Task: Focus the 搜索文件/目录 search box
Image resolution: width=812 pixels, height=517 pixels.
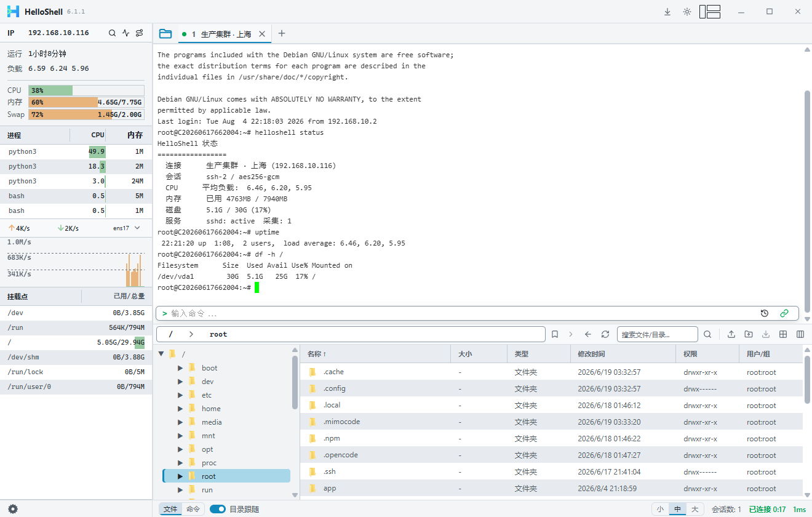Action: [x=658, y=334]
